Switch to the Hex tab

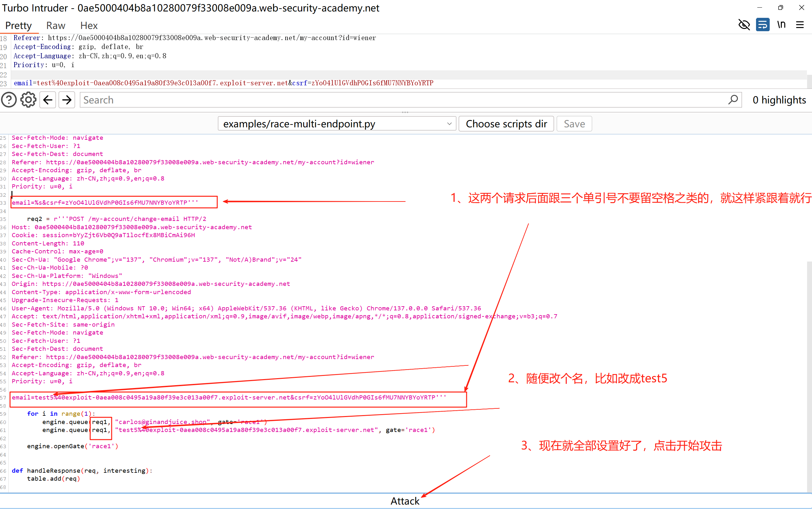coord(89,25)
